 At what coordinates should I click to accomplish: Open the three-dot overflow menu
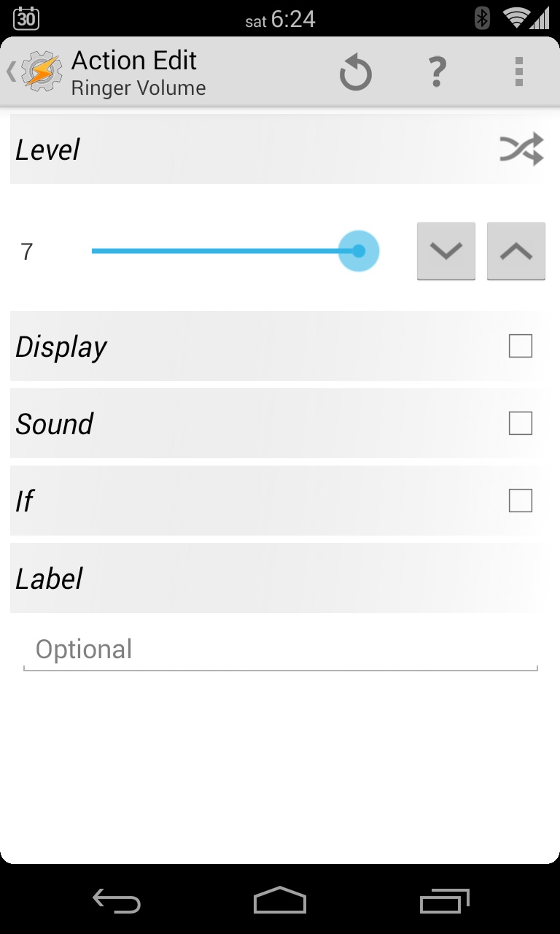pyautogui.click(x=519, y=72)
